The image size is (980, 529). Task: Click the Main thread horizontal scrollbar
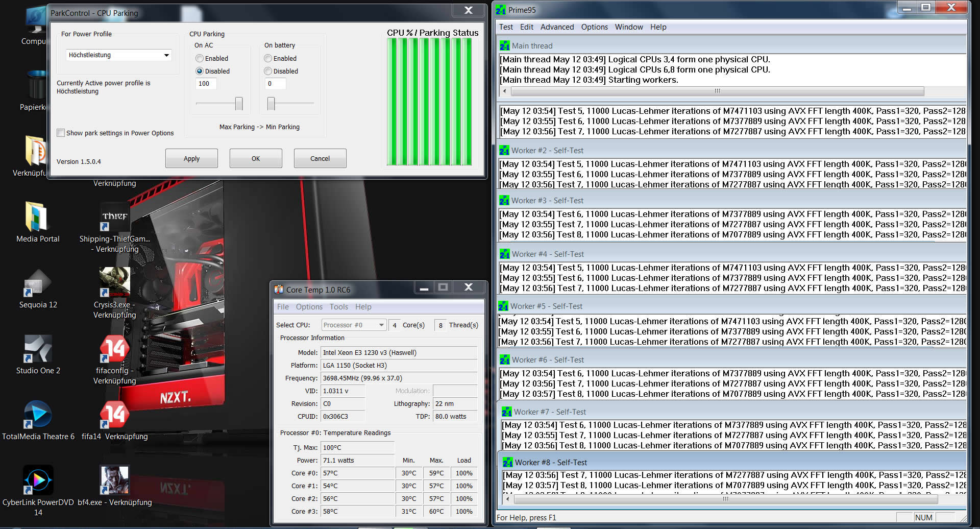pyautogui.click(x=717, y=91)
